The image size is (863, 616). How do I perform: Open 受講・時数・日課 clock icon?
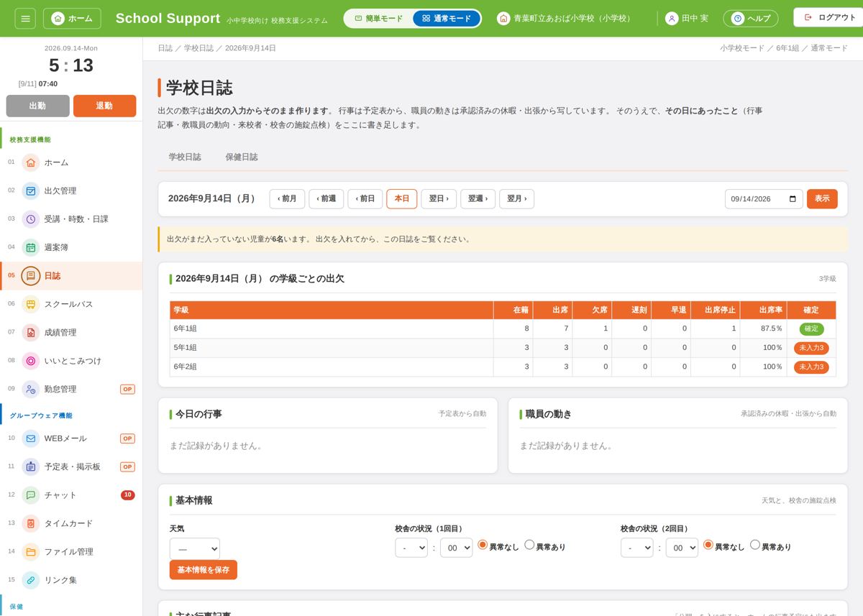(x=30, y=219)
